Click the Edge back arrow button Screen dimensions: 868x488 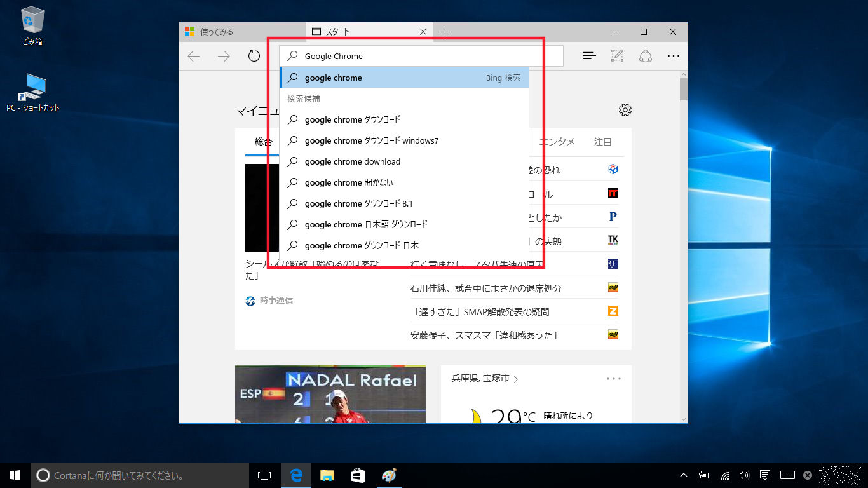194,56
